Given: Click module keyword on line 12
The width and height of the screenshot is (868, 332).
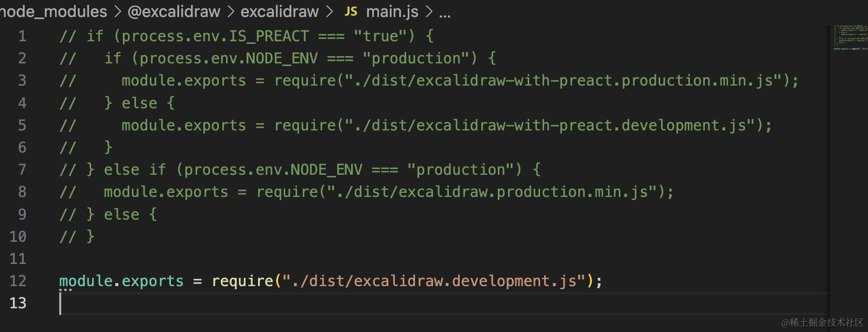Looking at the screenshot, I should click(x=86, y=281).
